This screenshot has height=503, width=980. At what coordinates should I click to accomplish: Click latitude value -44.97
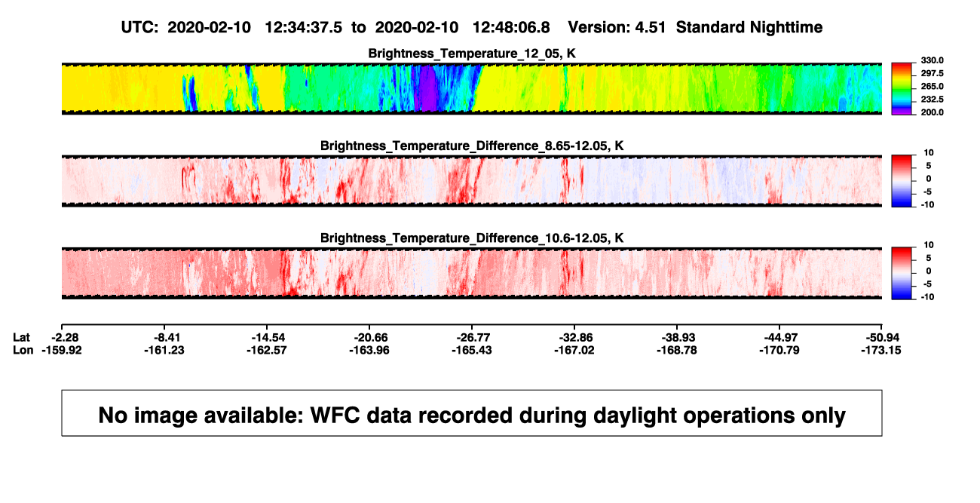point(779,337)
